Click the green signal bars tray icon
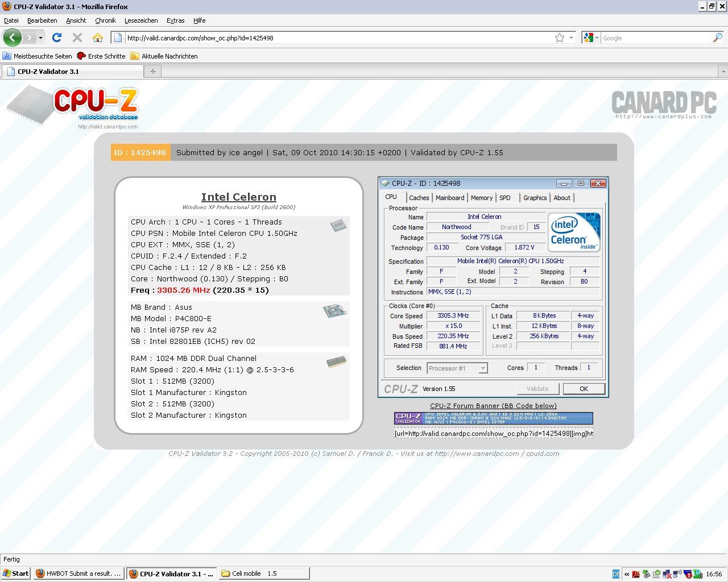This screenshot has height=582, width=728. pos(697,574)
